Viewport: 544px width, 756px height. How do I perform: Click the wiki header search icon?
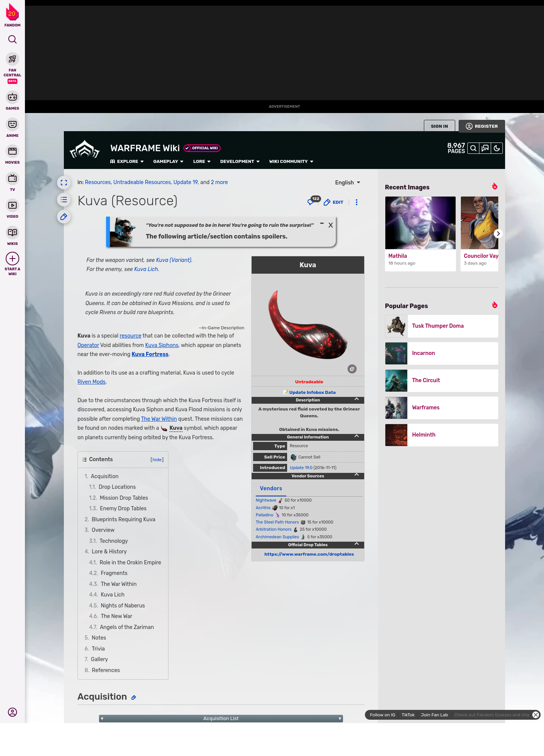[473, 148]
